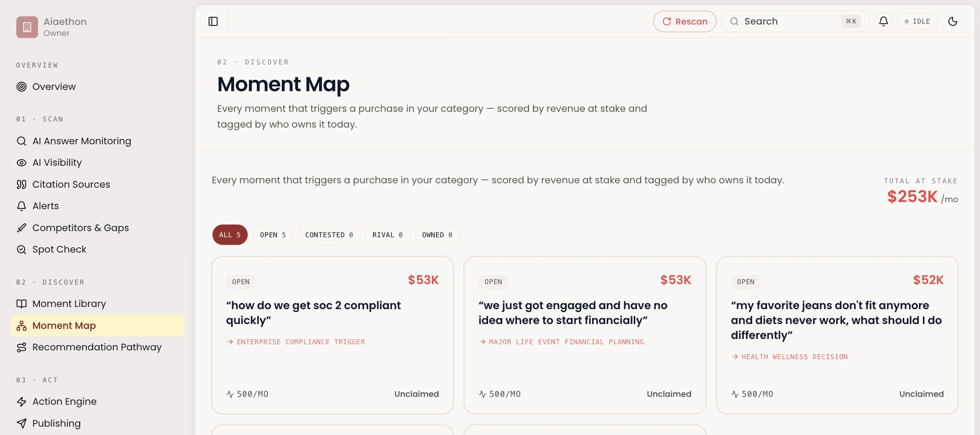Click the search magnifier icon in top bar
Screen dimensions: 980x435
coord(734,21)
